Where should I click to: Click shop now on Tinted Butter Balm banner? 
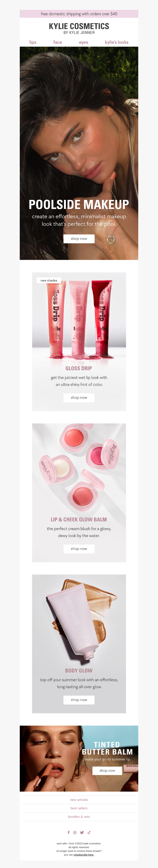[x=107, y=770]
